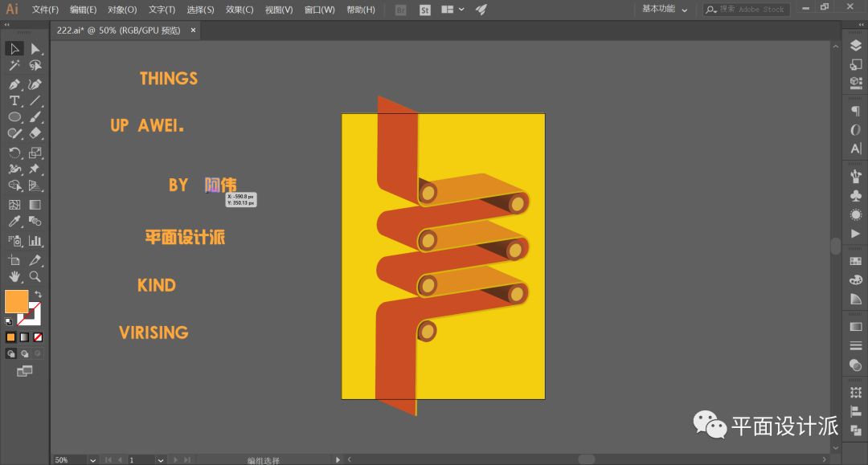Select the Pen tool
868x465 pixels.
pos(14,84)
